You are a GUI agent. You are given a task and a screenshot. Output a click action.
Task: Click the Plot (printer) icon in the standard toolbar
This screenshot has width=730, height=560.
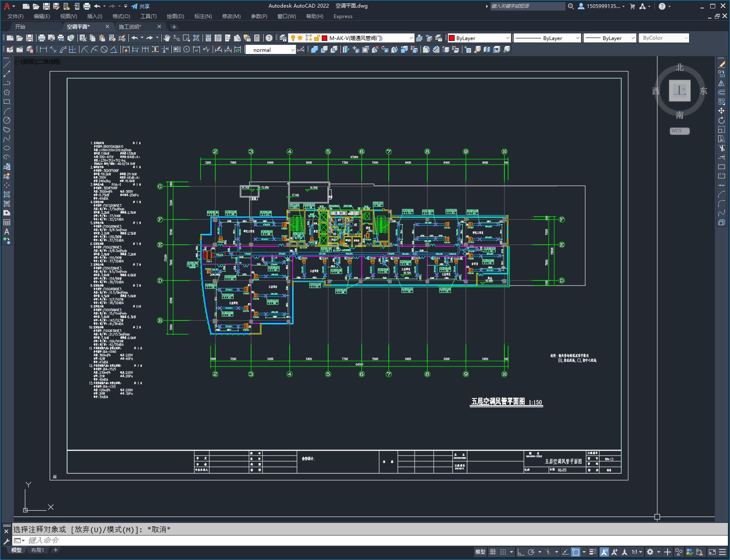42,38
